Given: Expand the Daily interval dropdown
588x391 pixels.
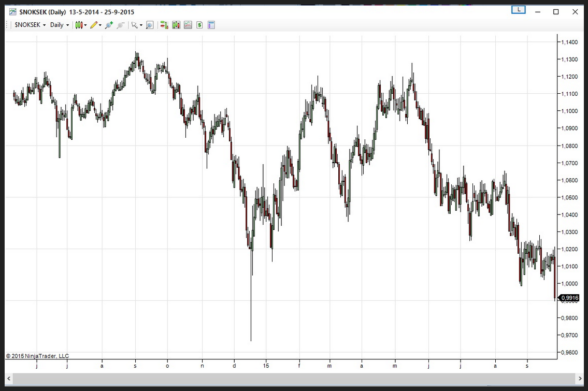Looking at the screenshot, I should 60,25.
